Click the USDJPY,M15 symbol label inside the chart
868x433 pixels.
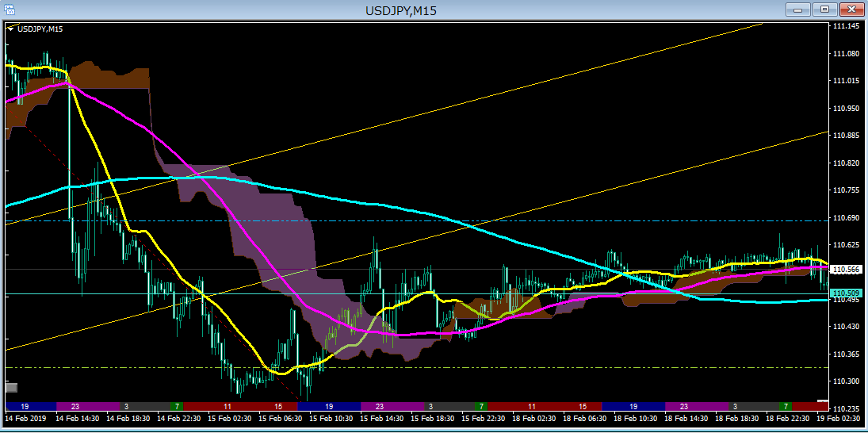click(x=40, y=29)
